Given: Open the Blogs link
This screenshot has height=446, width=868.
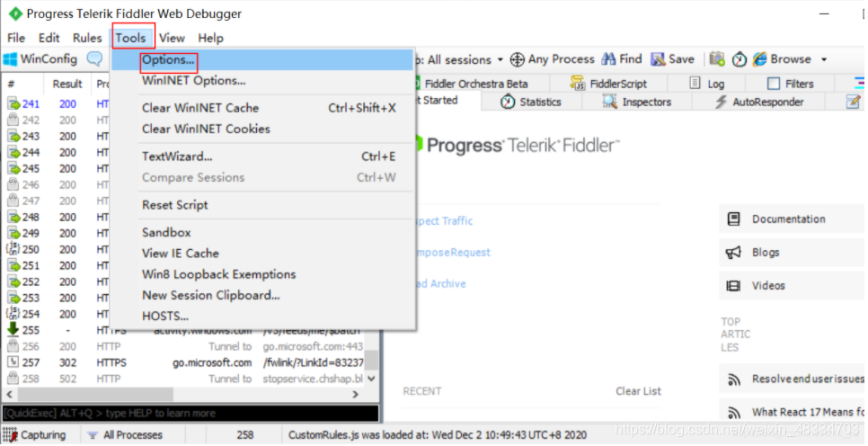Looking at the screenshot, I should pos(766,253).
